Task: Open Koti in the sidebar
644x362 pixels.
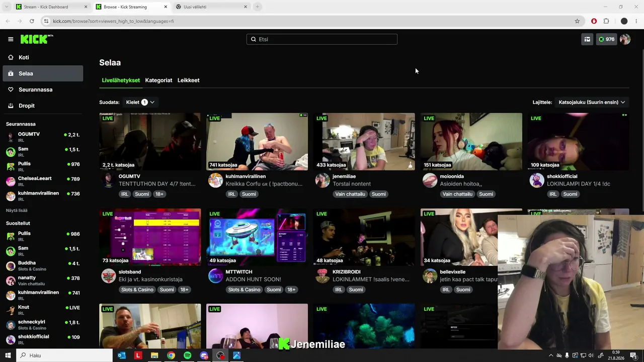Action: [43, 57]
